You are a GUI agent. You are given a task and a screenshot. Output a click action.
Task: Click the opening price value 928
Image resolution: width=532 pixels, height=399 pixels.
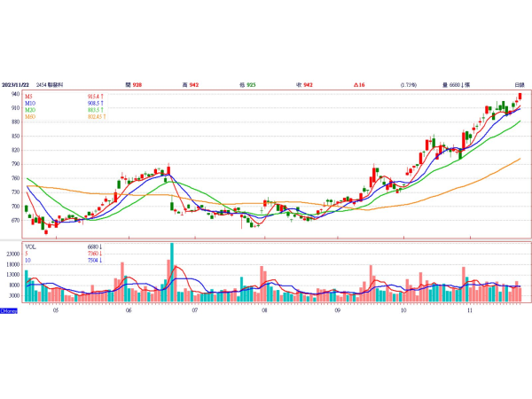pyautogui.click(x=138, y=84)
